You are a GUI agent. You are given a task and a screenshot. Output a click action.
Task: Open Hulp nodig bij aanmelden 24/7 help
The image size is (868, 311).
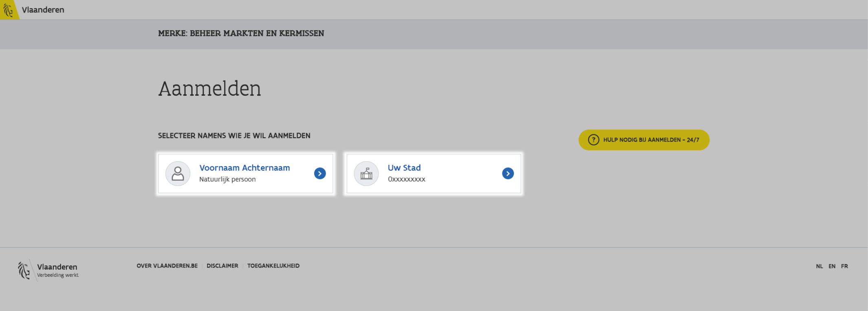[651, 140]
